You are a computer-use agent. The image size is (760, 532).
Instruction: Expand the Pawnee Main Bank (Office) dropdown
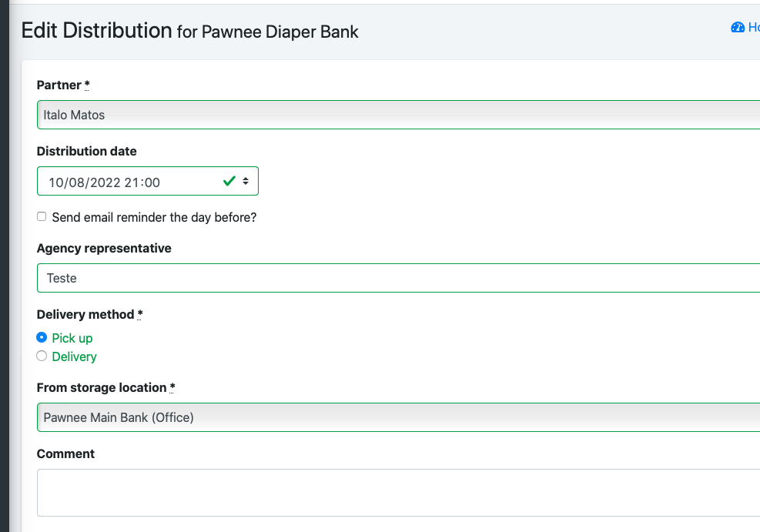tap(398, 417)
